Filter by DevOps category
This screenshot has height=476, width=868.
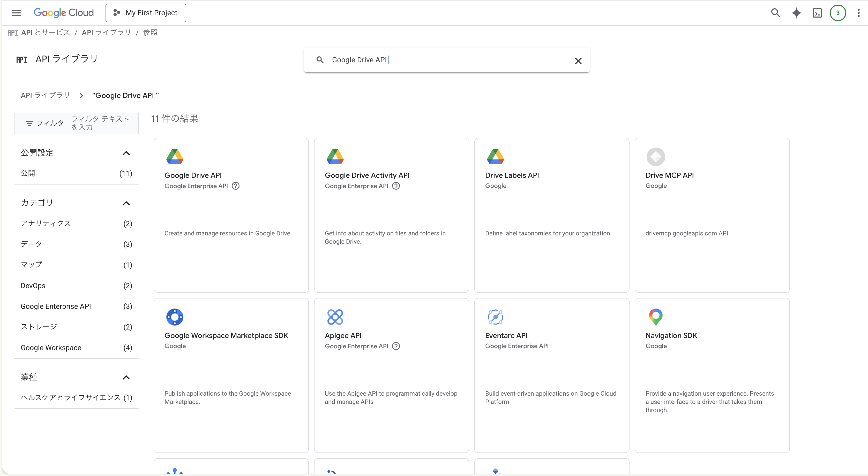coord(77,286)
